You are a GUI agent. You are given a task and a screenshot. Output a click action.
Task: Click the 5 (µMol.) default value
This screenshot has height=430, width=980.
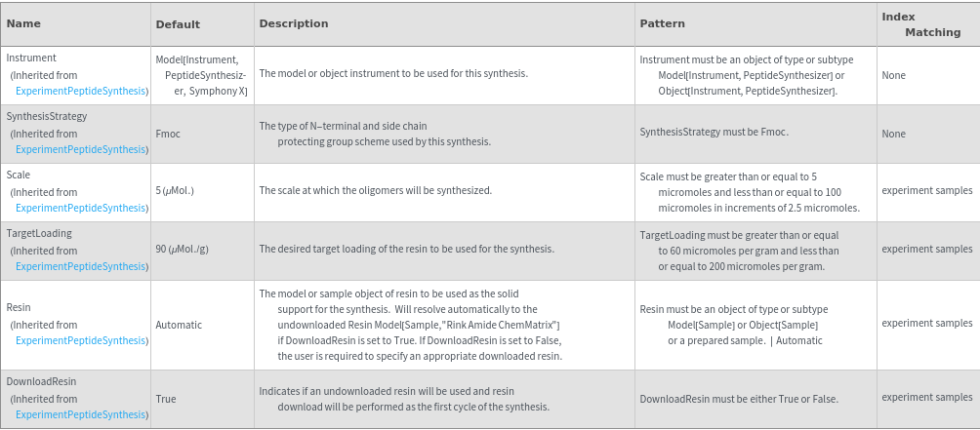[x=175, y=190]
